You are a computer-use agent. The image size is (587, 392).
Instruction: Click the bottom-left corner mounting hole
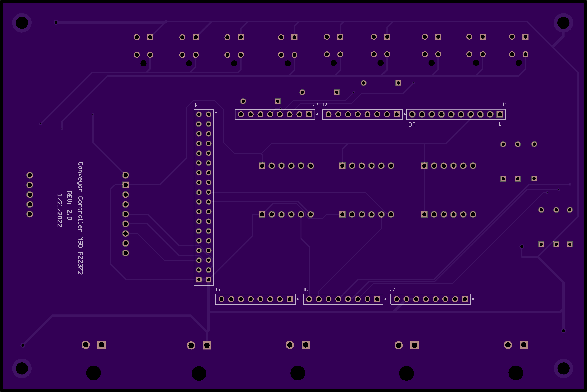[x=22, y=368]
